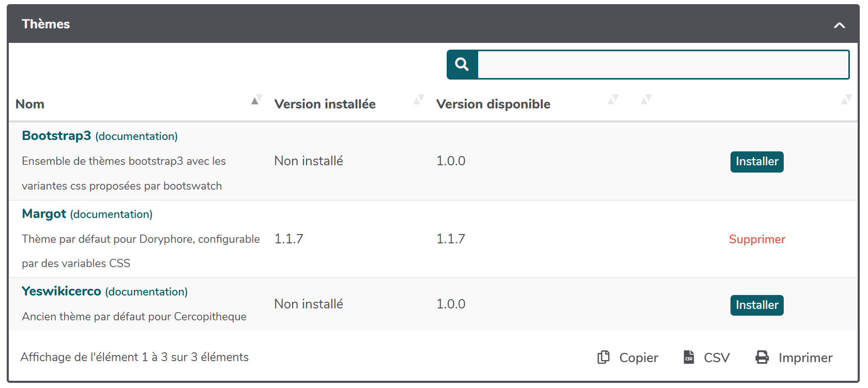The image size is (868, 388).
Task: Install the Bootstrap3 theme
Action: click(756, 162)
